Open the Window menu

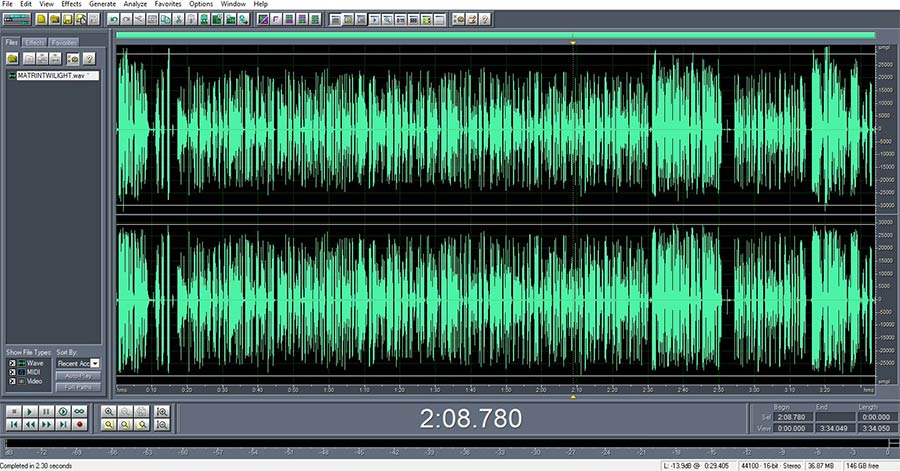click(233, 4)
